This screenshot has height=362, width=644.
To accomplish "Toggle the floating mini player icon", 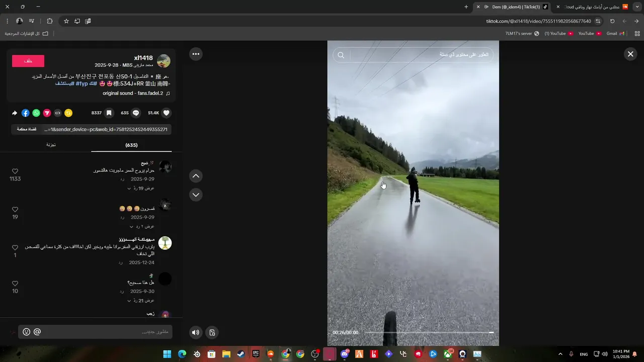I will click(212, 332).
